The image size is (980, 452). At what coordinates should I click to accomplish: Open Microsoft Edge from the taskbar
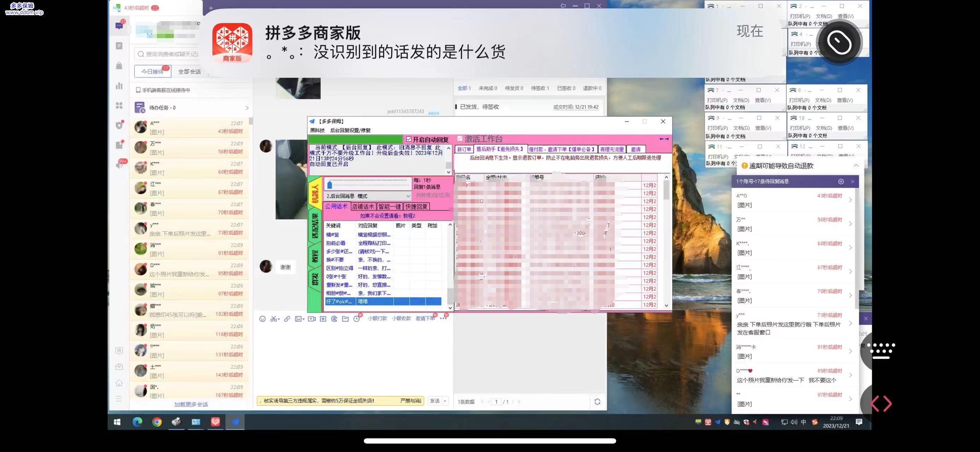pos(137,422)
